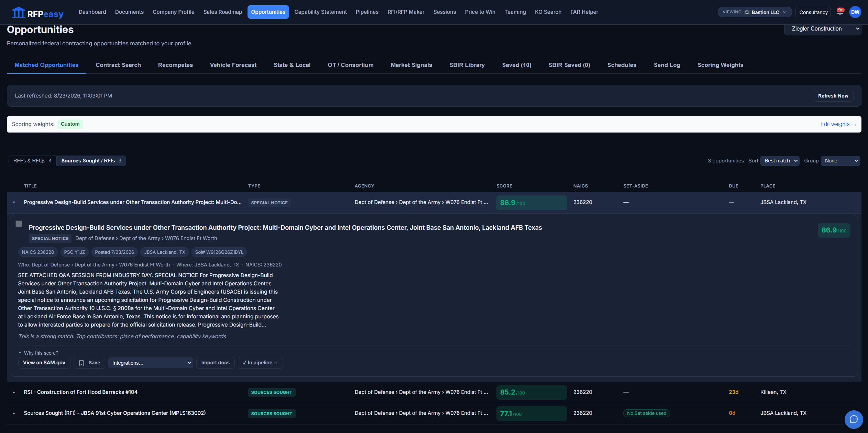The height and width of the screenshot is (433, 868).
Task: Click the Refresh Now button
Action: click(833, 96)
